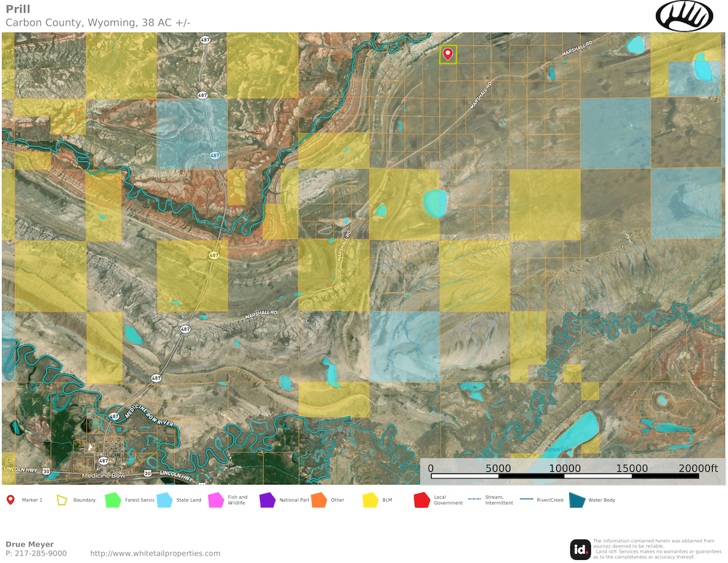The width and height of the screenshot is (728, 563).
Task: Click the Medicine Bow town label
Action: (101, 474)
